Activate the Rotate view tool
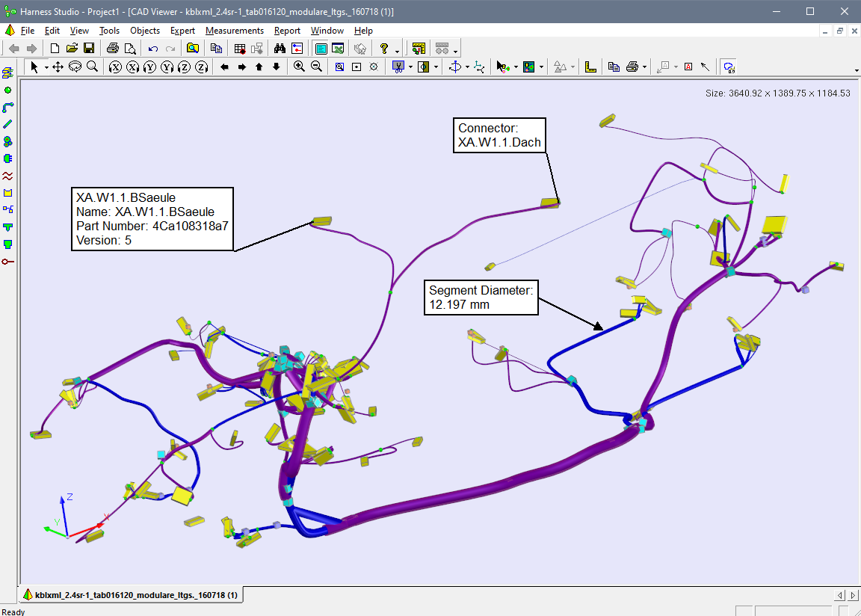861x616 pixels. tap(74, 67)
